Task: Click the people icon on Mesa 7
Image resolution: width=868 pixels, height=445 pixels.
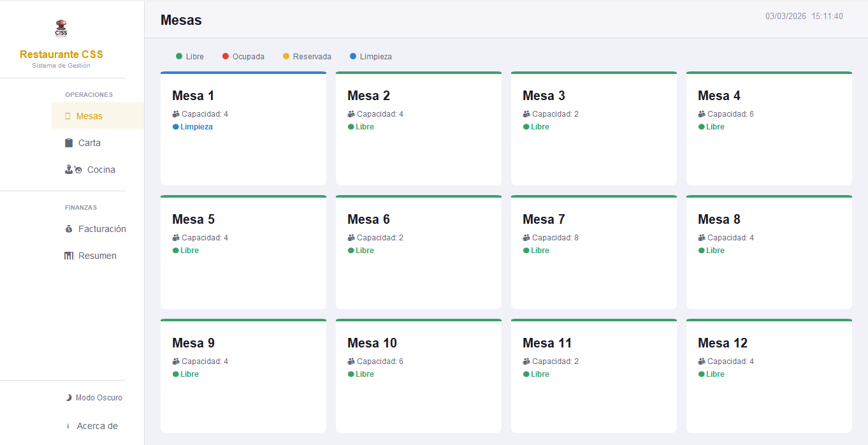Action: tap(526, 238)
